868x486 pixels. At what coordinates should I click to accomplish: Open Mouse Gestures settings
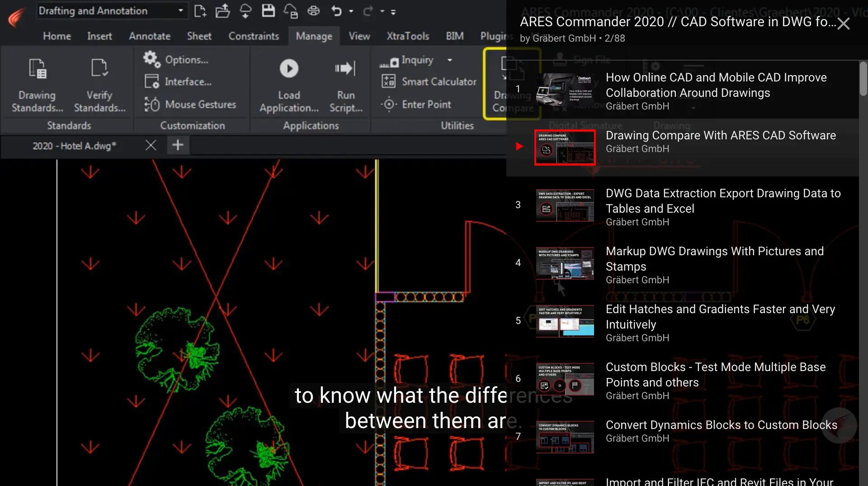click(190, 104)
